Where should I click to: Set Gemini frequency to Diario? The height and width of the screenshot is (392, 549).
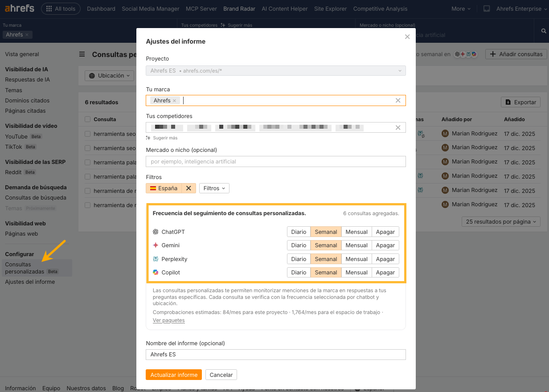(x=299, y=245)
